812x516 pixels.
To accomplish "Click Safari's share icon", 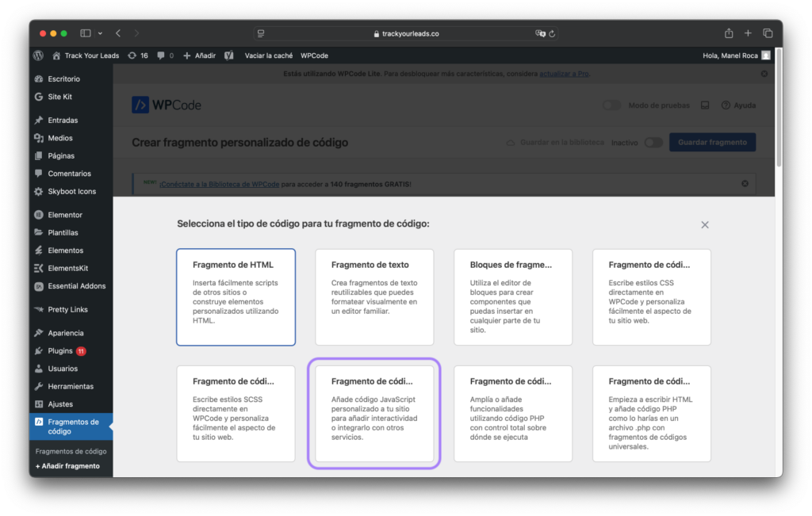I will point(729,33).
